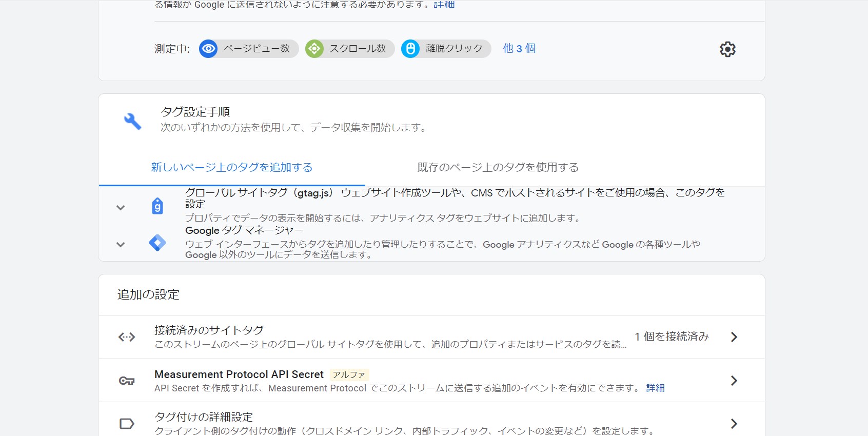Click the green scroll count icon
The image size is (868, 436).
click(314, 49)
